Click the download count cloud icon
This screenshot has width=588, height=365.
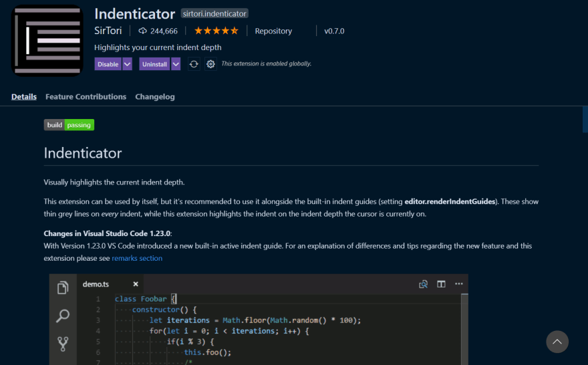[142, 31]
